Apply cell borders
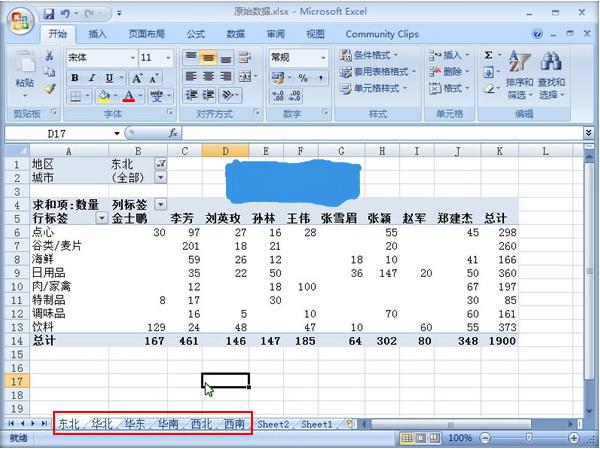 point(75,96)
